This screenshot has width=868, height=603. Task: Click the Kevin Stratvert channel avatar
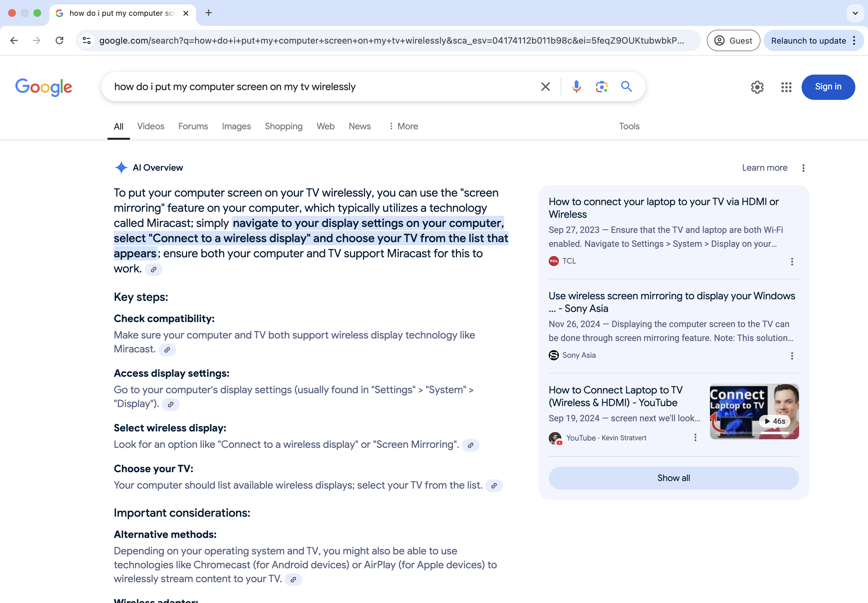click(555, 438)
